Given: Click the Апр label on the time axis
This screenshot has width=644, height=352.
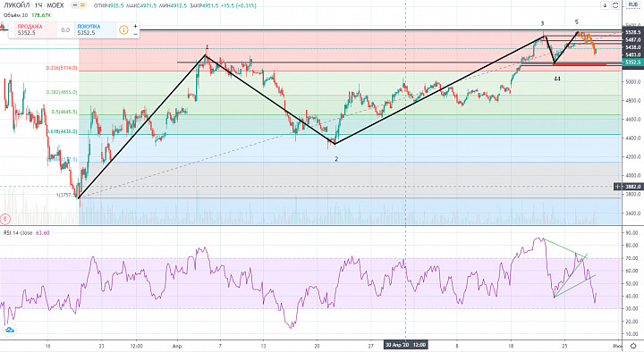Looking at the screenshot, I should (177, 346).
